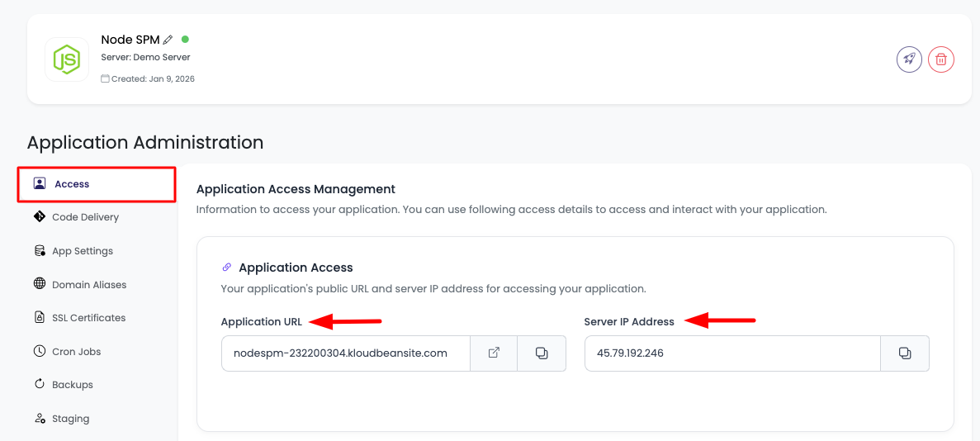Click the 'Server: Demo Server' text

145,58
